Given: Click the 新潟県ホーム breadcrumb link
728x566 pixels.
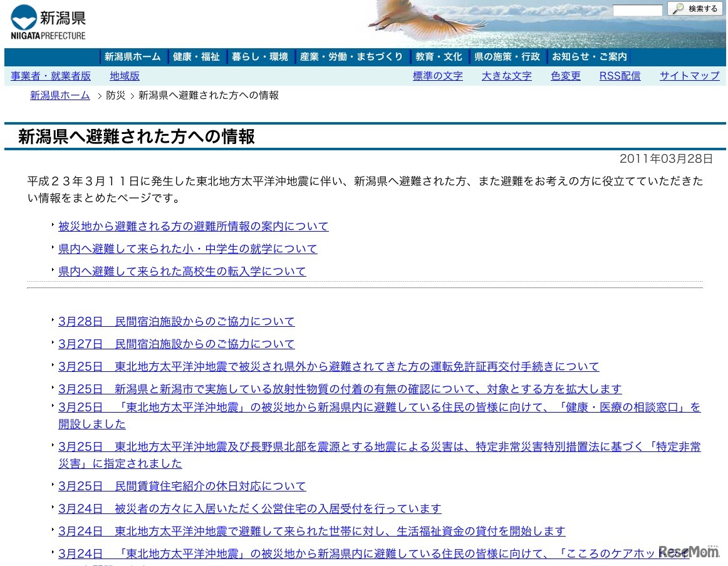Looking at the screenshot, I should 60,95.
